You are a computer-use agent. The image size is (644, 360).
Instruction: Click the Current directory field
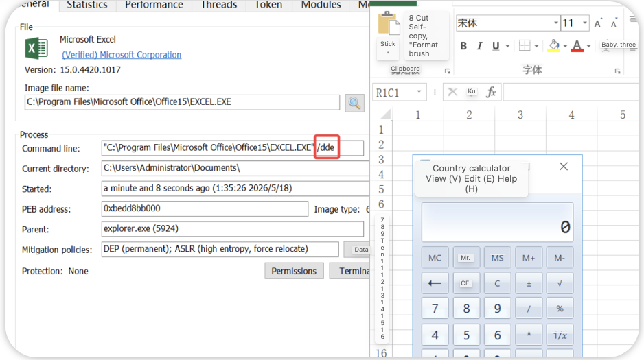[x=235, y=168]
